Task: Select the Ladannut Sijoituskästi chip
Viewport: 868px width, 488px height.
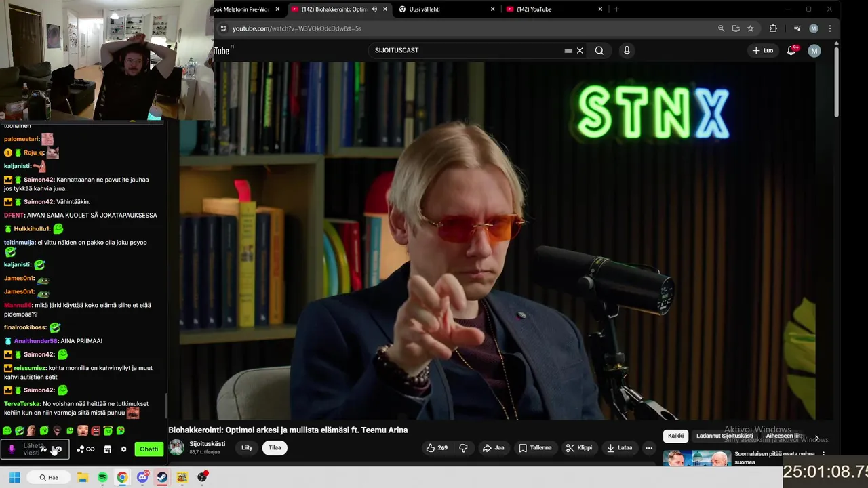Action: (724, 436)
